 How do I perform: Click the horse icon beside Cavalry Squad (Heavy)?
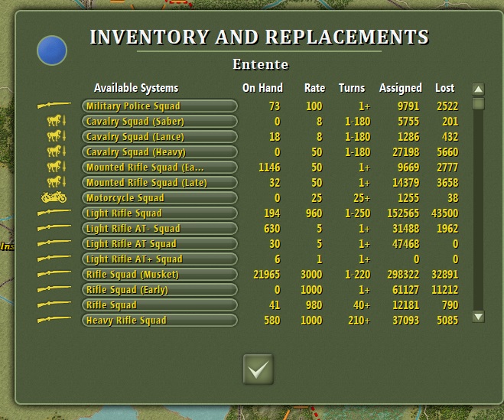(x=57, y=151)
